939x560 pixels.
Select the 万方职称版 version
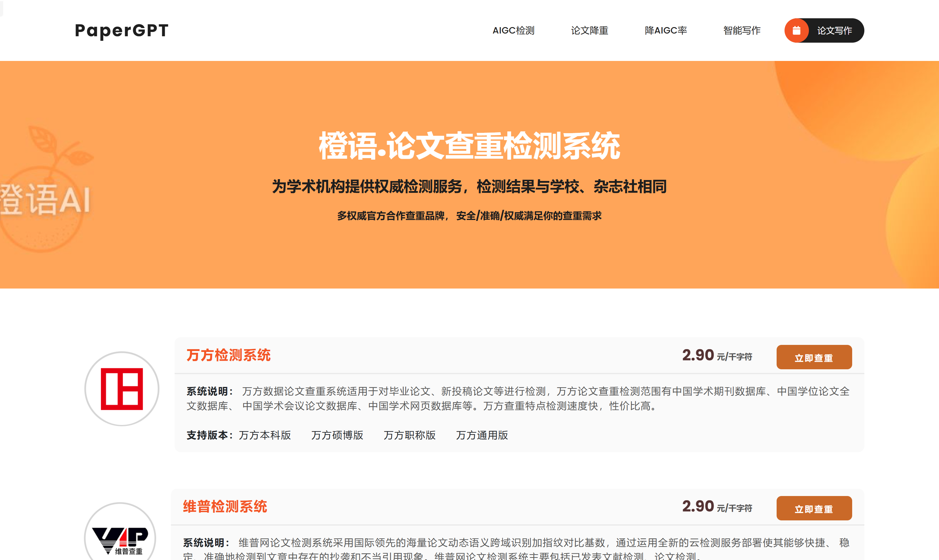pos(410,435)
